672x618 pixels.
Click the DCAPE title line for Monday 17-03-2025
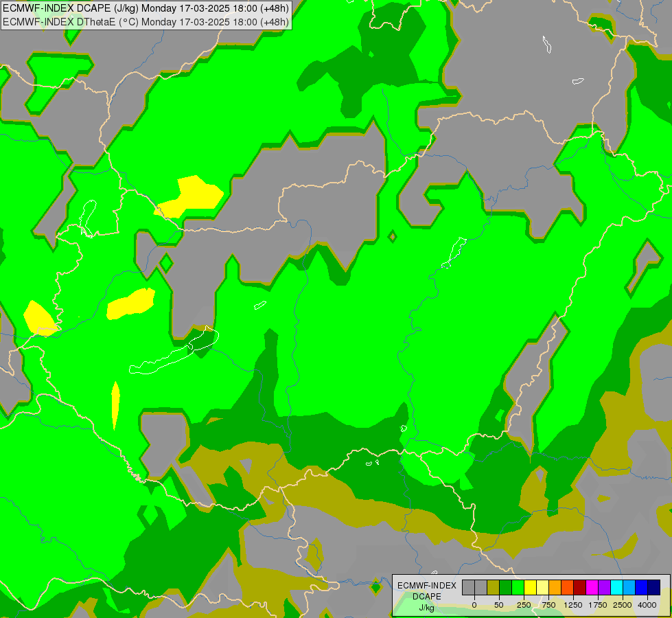(x=146, y=8)
